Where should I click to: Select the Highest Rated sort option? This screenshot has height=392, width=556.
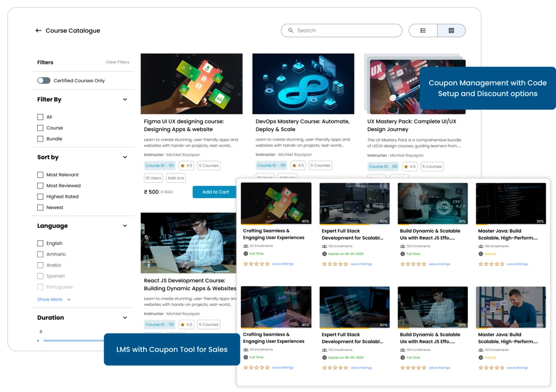[x=40, y=196]
